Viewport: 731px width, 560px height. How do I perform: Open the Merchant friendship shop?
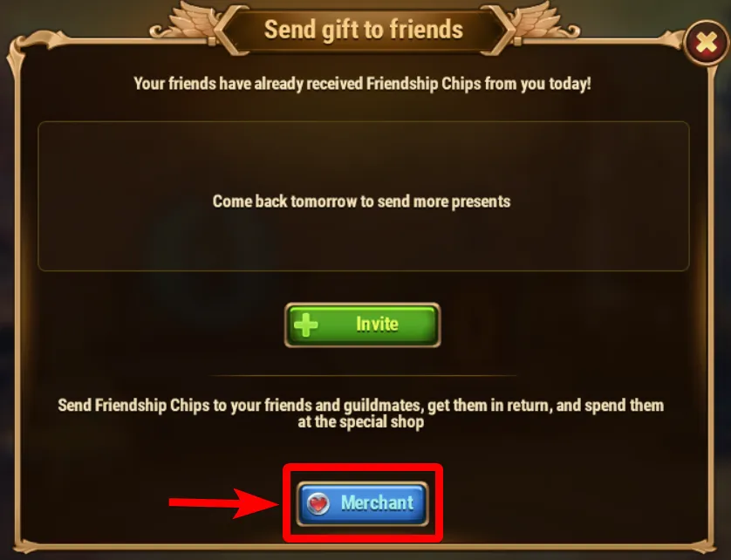(x=362, y=503)
